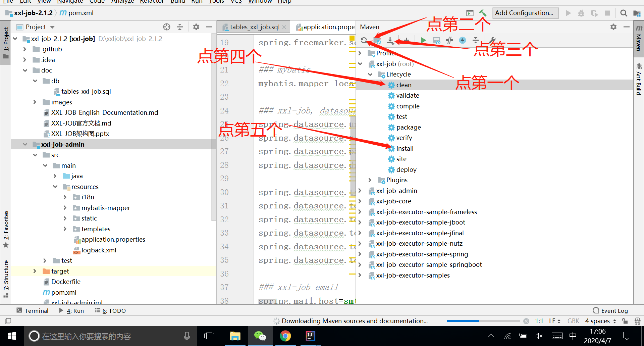
Task: Collapse the doc folder
Action: [x=25, y=70]
